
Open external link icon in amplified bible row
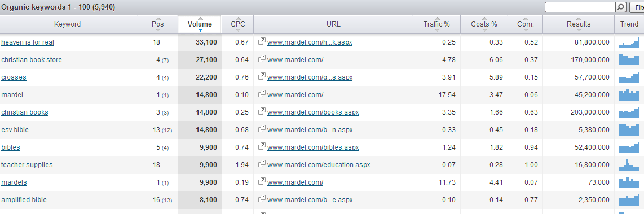click(x=261, y=199)
